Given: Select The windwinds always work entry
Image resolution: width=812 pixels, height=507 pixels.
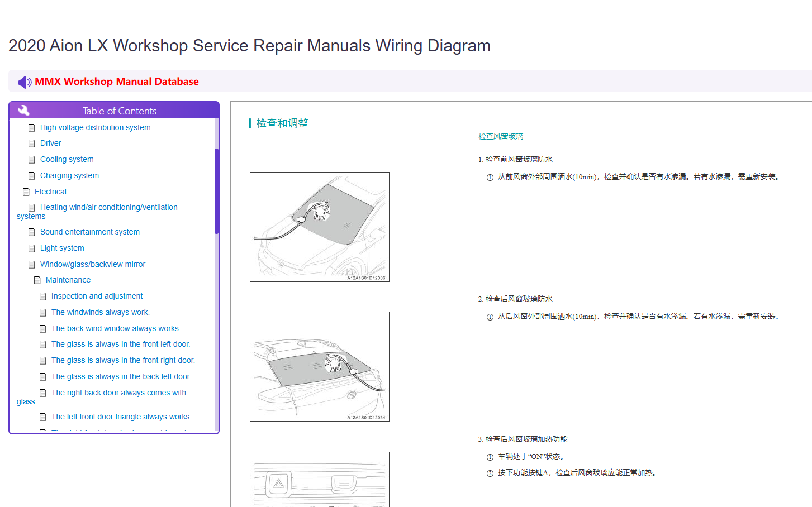Looking at the screenshot, I should (x=101, y=312).
